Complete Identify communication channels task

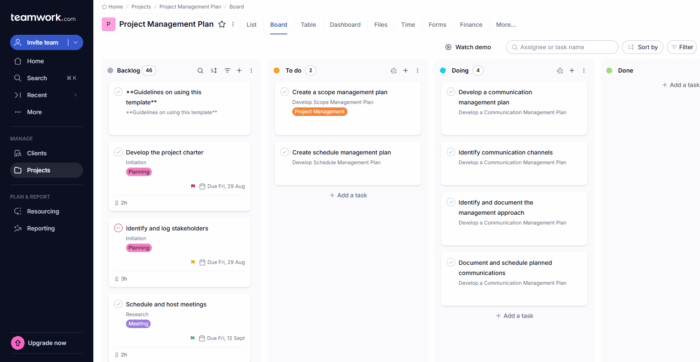(x=451, y=152)
